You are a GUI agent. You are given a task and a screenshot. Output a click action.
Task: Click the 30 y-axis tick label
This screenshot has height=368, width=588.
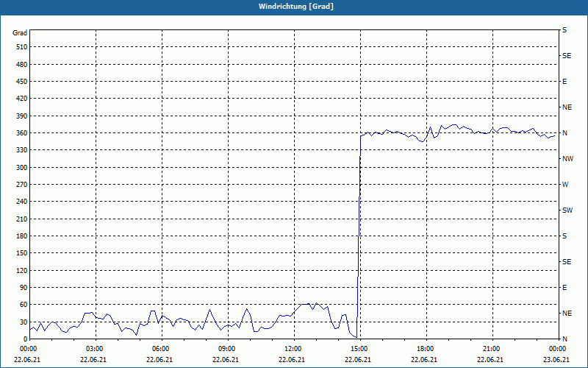tap(24, 322)
